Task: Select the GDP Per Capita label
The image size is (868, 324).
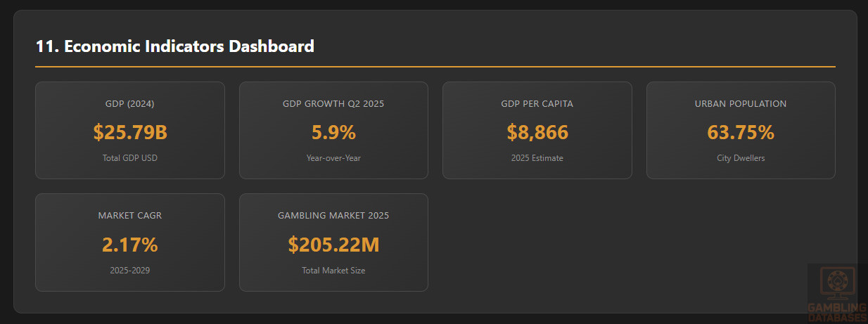Action: (x=537, y=104)
